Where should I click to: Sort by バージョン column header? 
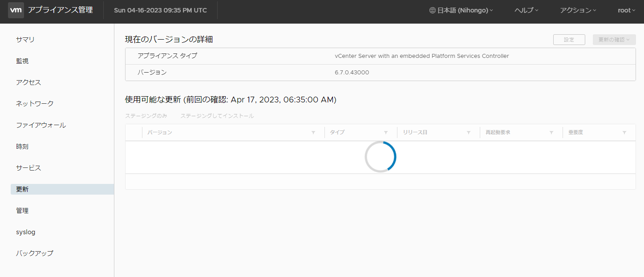tap(160, 133)
